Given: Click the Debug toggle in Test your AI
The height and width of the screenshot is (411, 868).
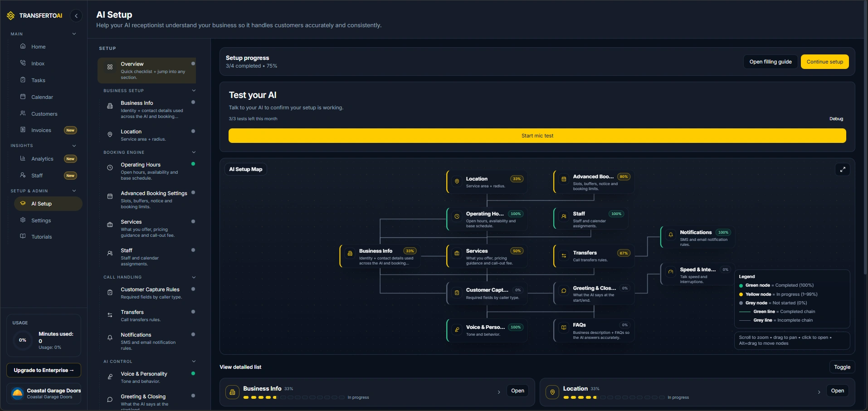Looking at the screenshot, I should pyautogui.click(x=836, y=119).
